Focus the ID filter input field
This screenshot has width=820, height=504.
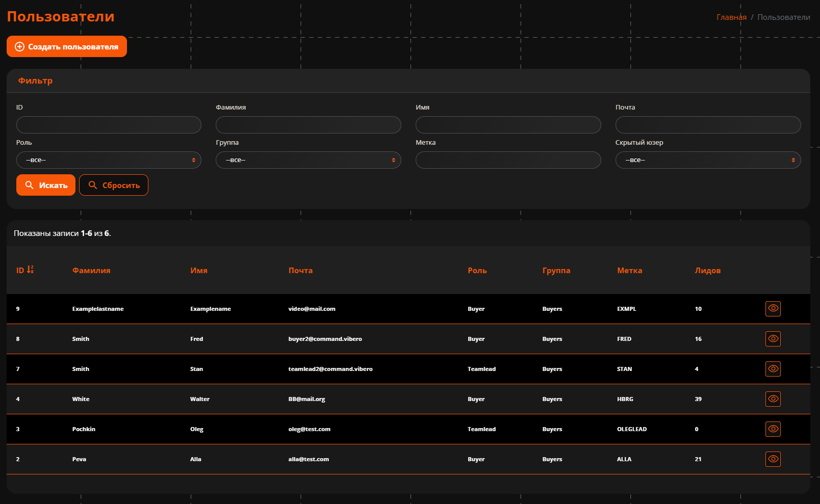pyautogui.click(x=109, y=125)
